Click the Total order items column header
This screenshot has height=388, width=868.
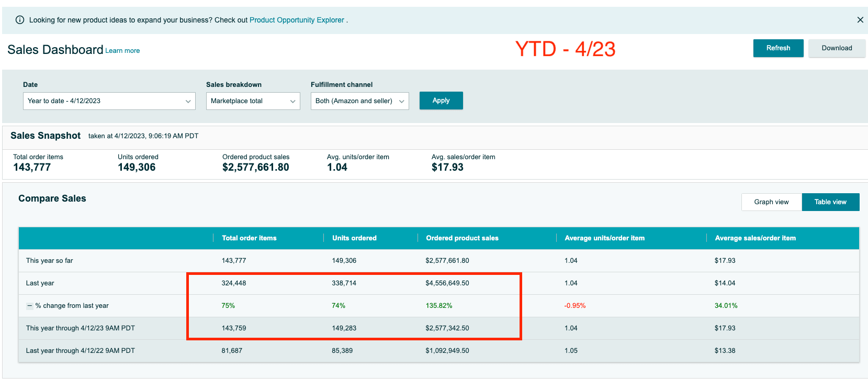pos(249,238)
